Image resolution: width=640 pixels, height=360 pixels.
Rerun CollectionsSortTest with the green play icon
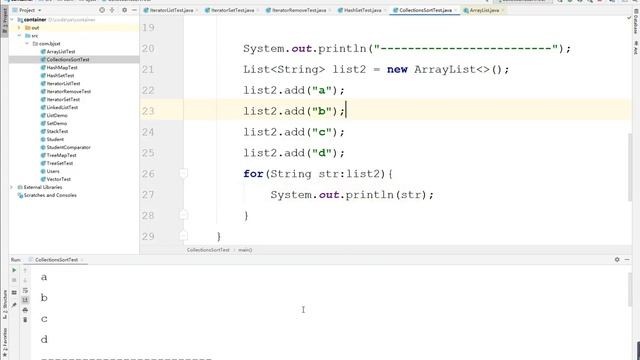coord(14,270)
